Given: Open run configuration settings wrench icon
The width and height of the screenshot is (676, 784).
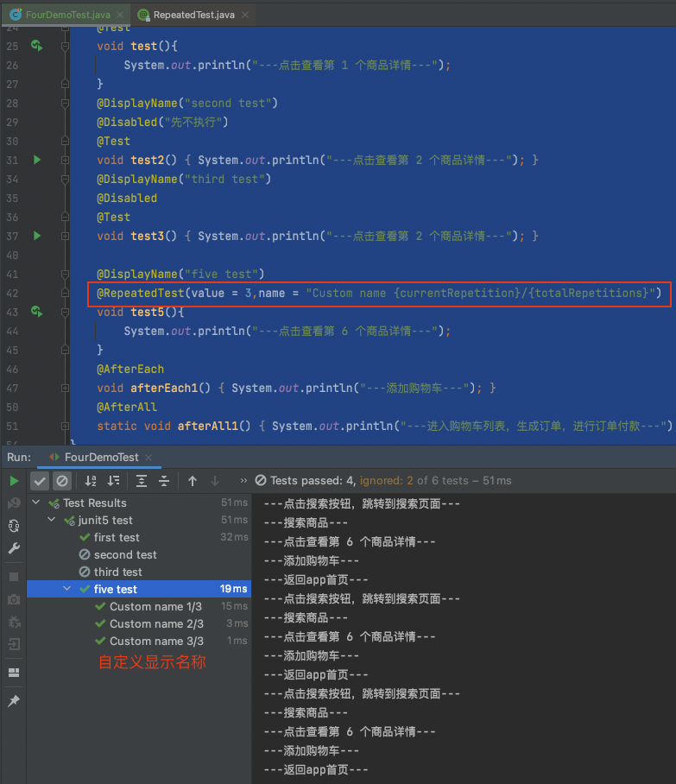Looking at the screenshot, I should [x=14, y=548].
